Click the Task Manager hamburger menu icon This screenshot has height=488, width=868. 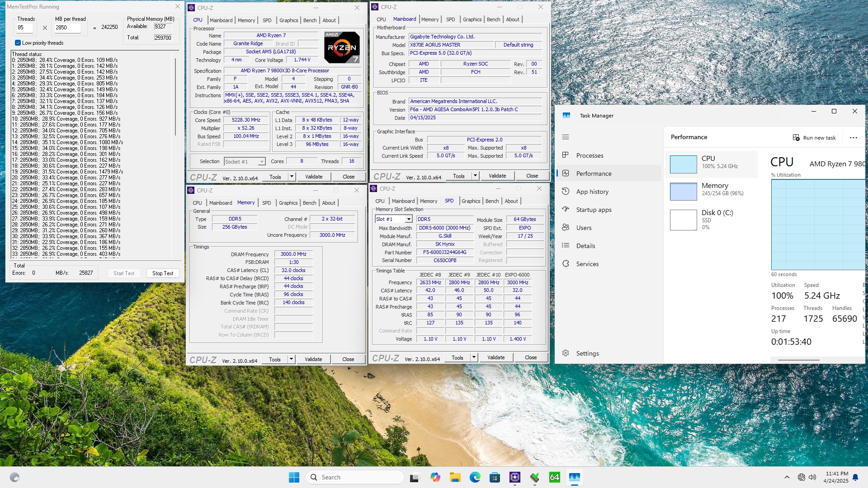click(566, 137)
